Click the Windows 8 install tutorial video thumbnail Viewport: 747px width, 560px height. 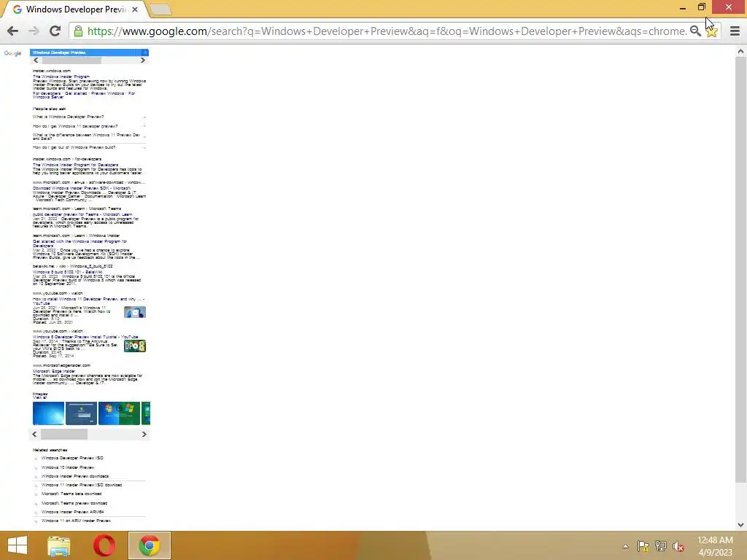[x=135, y=346]
